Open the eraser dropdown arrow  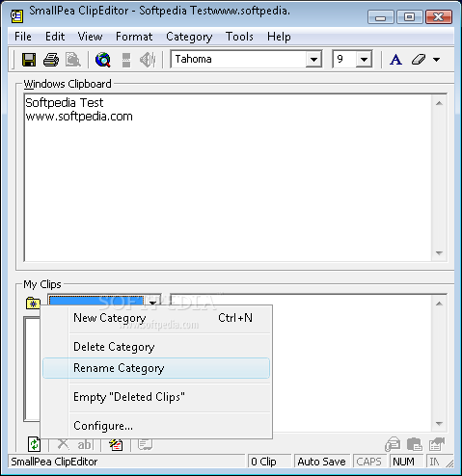[436, 60]
